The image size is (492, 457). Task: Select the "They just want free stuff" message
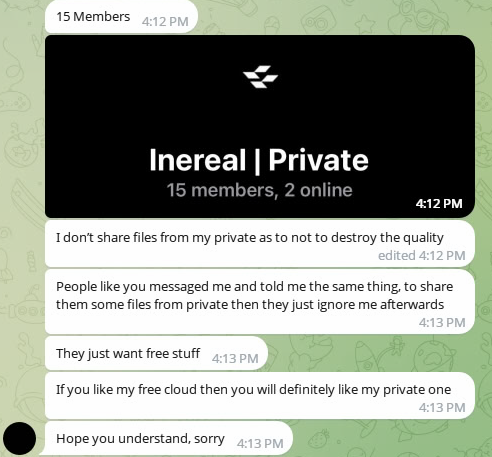156,353
